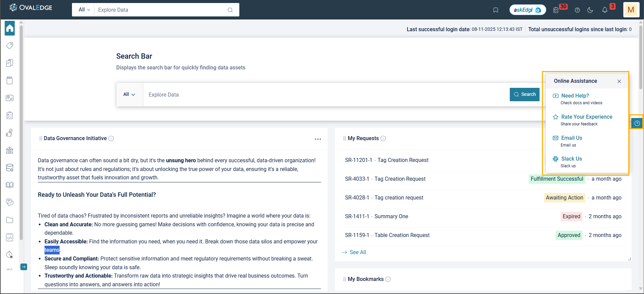Click the OvalEdge logo
This screenshot has width=644, height=294.
(x=31, y=7)
